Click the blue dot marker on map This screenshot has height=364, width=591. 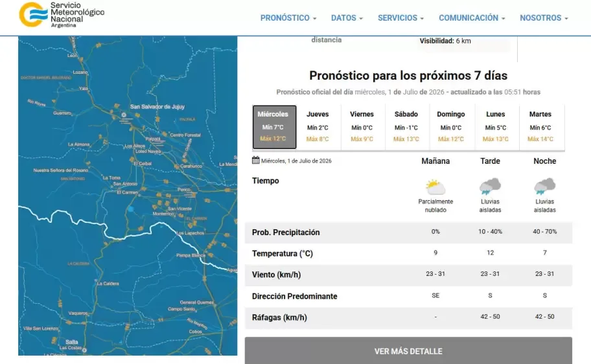[x=131, y=209]
